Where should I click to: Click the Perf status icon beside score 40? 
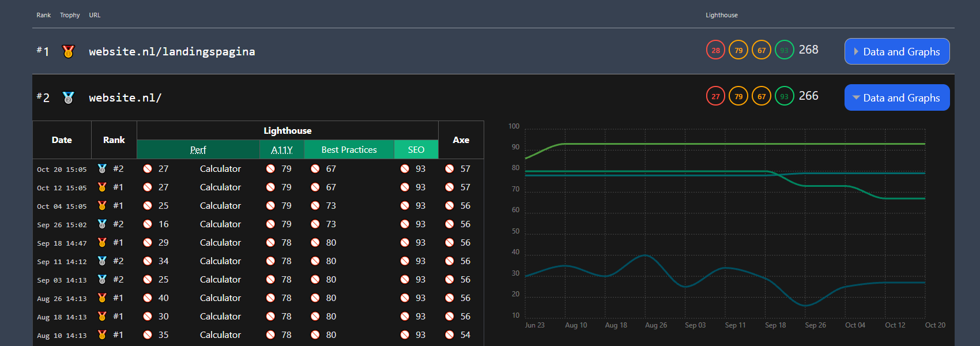click(x=148, y=298)
